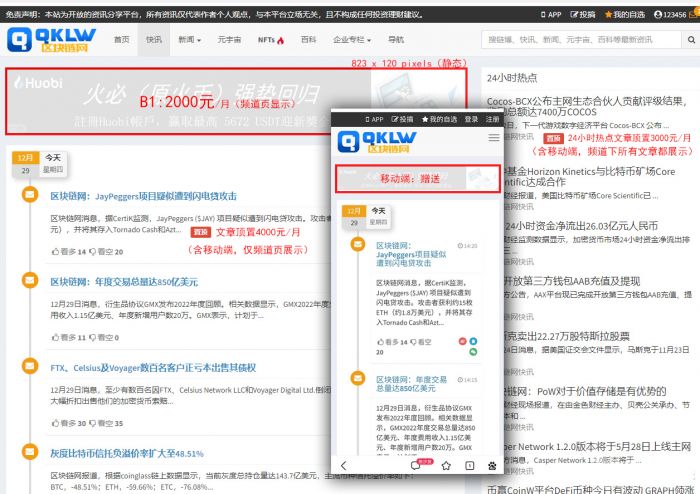The image size is (700, 494).
Task: Click 投稿 submit icon in desktop top bar
Action: click(583, 14)
